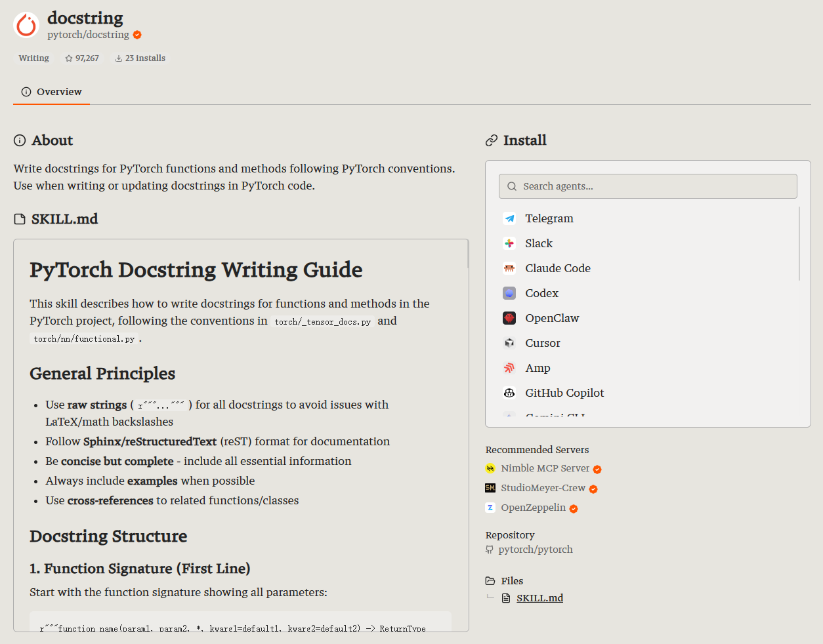Image resolution: width=823 pixels, height=644 pixels.
Task: Click the Recommended Servers label
Action: [537, 450]
